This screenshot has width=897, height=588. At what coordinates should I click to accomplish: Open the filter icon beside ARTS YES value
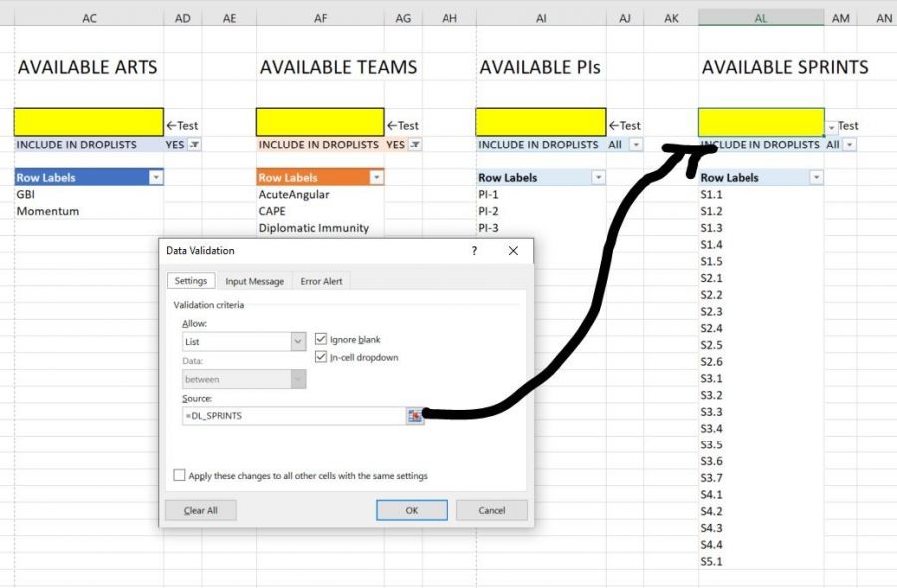[194, 145]
